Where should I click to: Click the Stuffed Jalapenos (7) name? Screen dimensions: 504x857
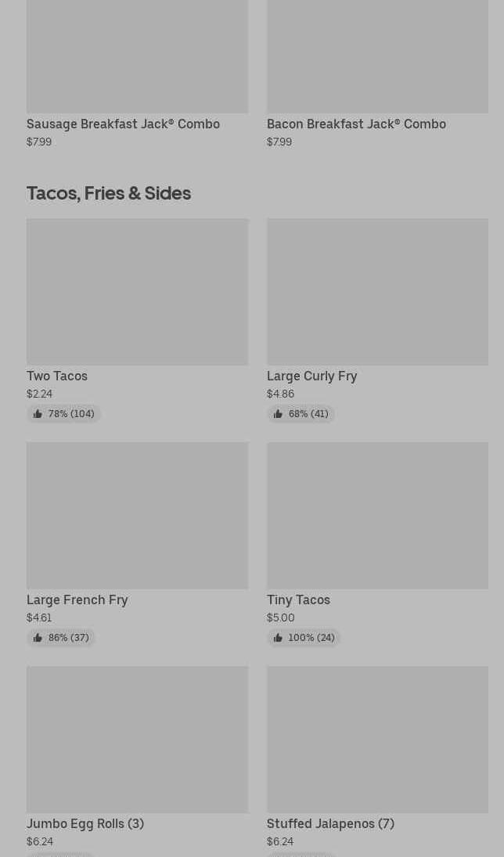tap(330, 823)
